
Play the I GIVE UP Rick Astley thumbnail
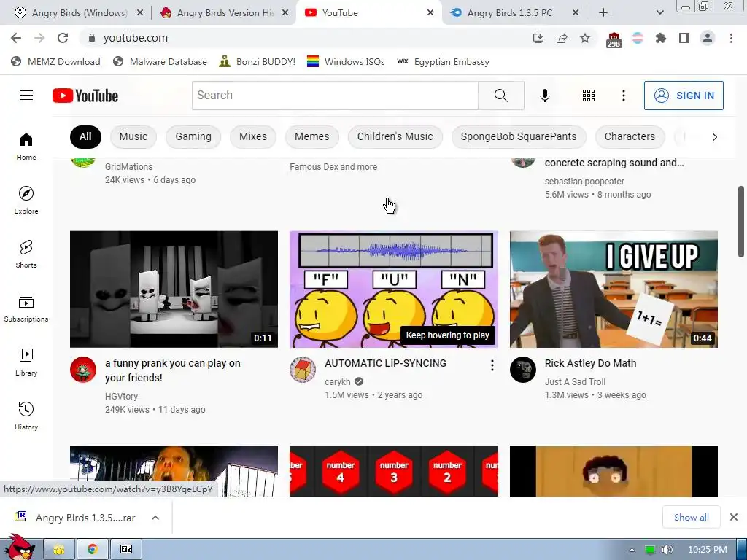(614, 289)
